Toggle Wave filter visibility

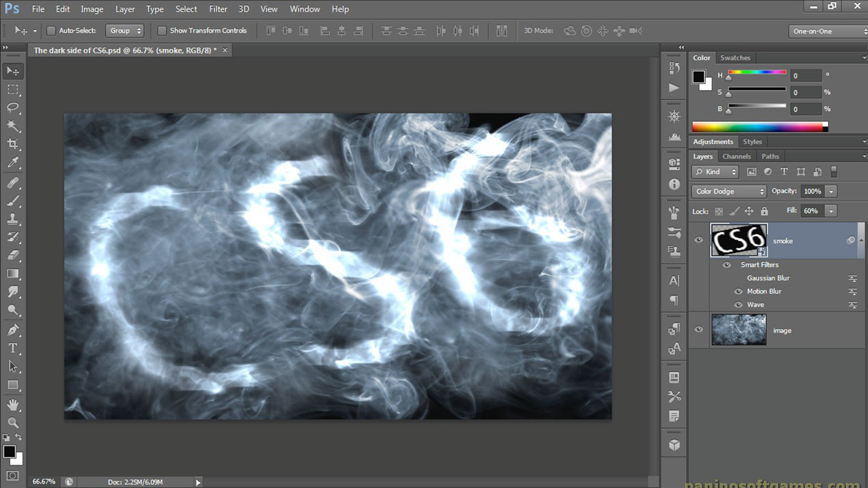click(738, 305)
